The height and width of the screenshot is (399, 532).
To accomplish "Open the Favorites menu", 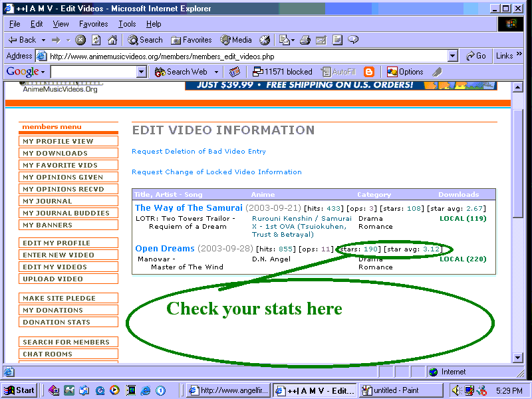I will coord(94,24).
